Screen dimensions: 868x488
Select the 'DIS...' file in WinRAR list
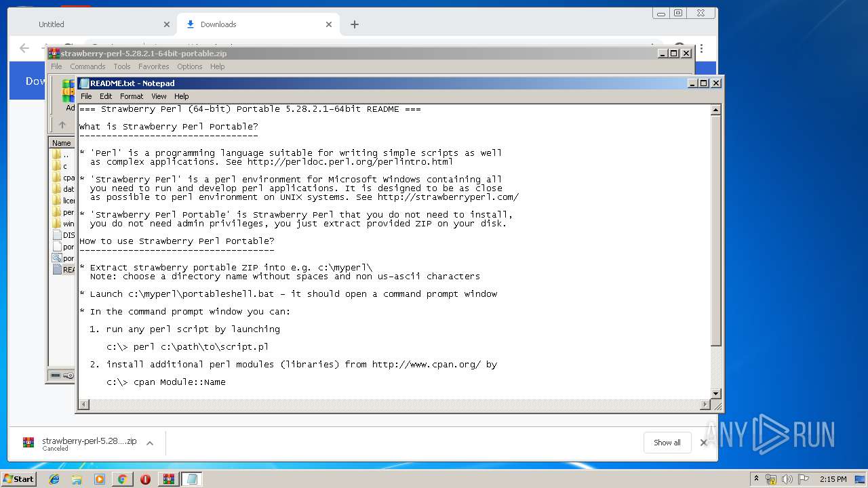(x=64, y=235)
